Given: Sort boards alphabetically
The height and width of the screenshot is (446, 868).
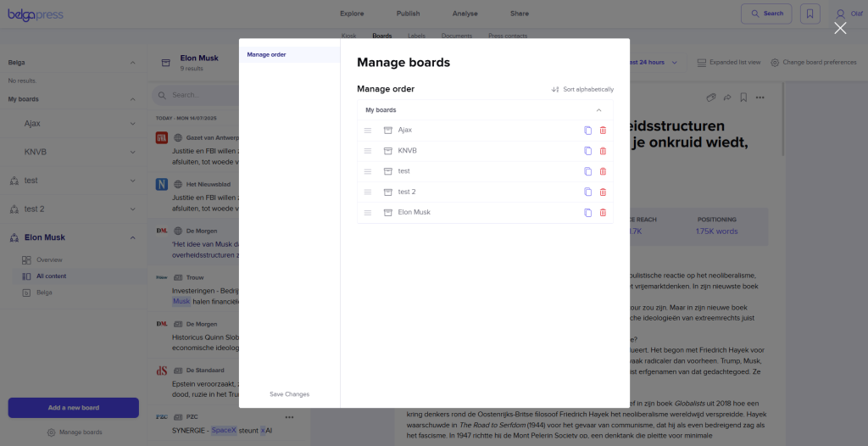Looking at the screenshot, I should [582, 89].
